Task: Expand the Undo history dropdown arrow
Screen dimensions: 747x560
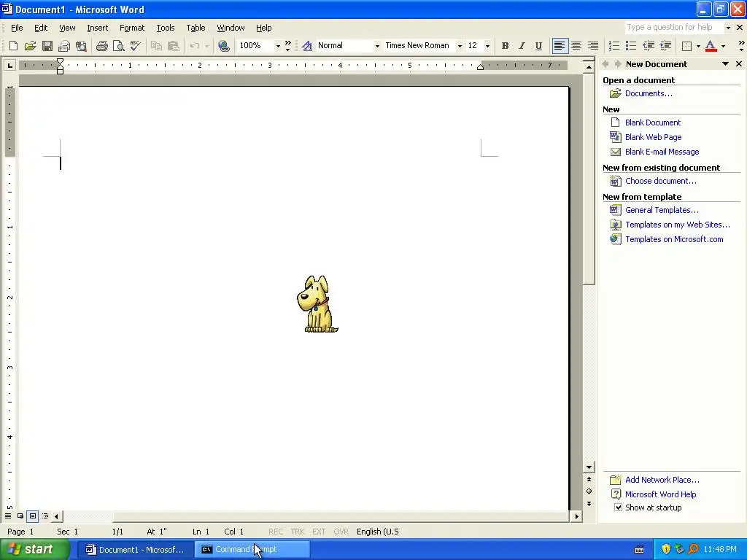Action: pyautogui.click(x=206, y=46)
